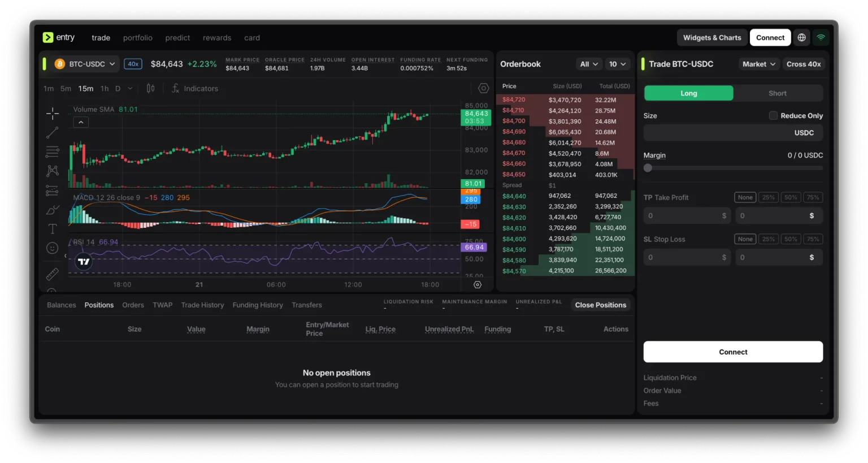Image resolution: width=868 pixels, height=463 pixels.
Task: Open the Fibonacci lines drawing tool
Action: [53, 152]
